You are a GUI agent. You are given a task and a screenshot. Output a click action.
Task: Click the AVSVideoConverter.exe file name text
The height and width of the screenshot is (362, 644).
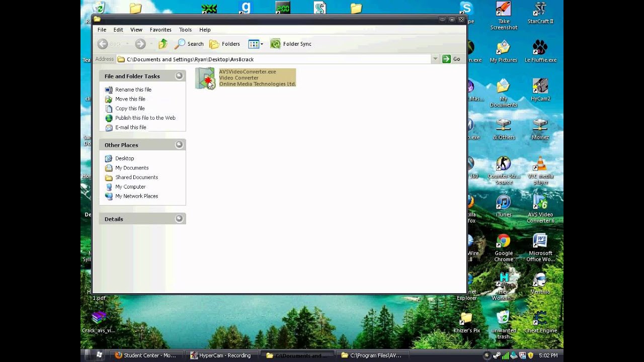pos(248,71)
